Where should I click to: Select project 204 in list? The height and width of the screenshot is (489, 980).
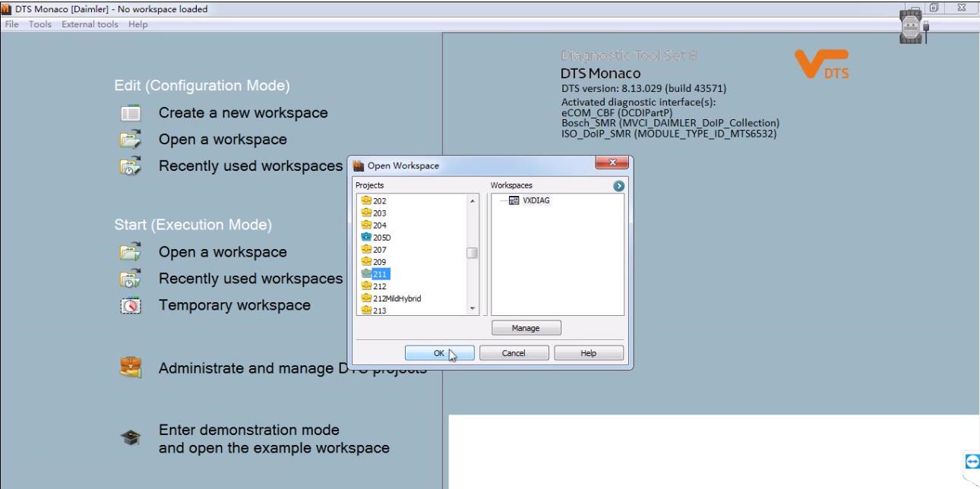coord(380,226)
